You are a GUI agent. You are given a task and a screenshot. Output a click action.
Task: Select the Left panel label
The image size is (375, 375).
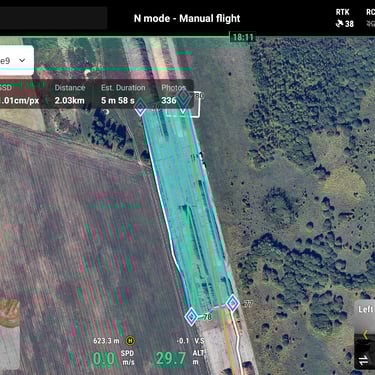(x=366, y=309)
